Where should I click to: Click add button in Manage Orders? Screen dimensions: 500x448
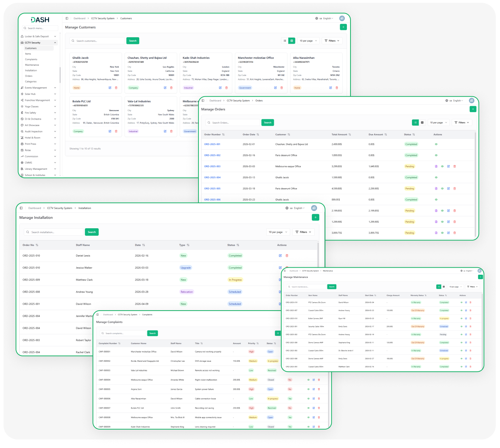pos(473,109)
